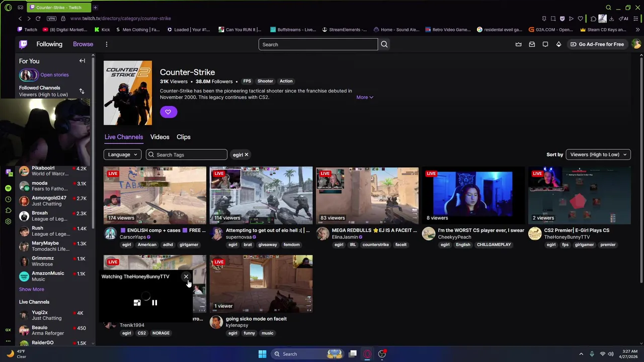Viewport: 644px width, 362px height.
Task: Click the ad blocker shield icon
Action: tap(562, 19)
